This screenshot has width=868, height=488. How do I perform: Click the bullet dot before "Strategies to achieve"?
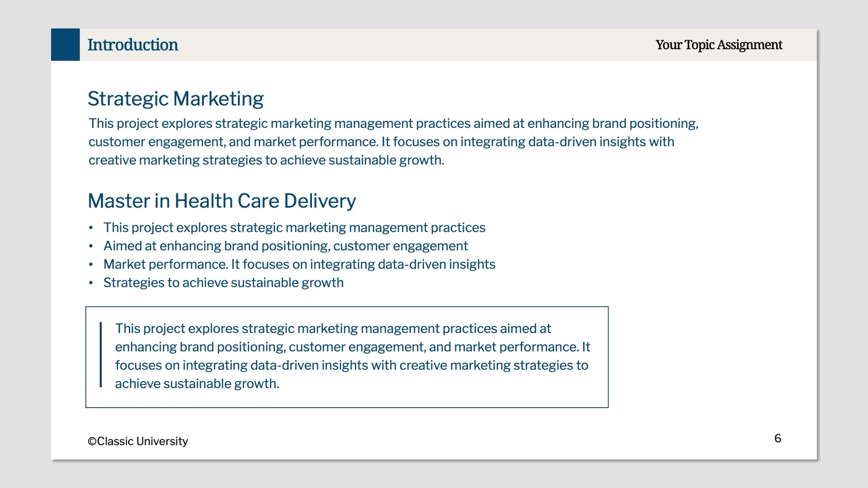91,283
